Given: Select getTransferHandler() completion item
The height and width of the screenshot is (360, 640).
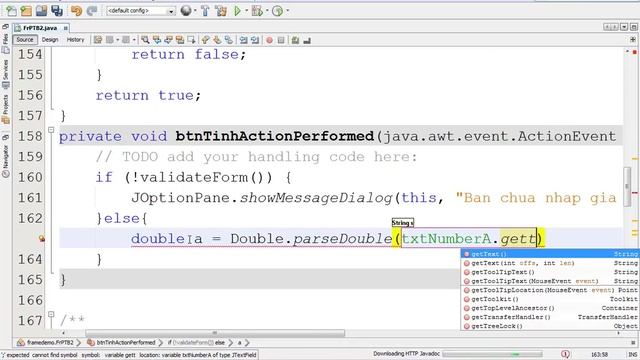Looking at the screenshot, I should (550, 317).
